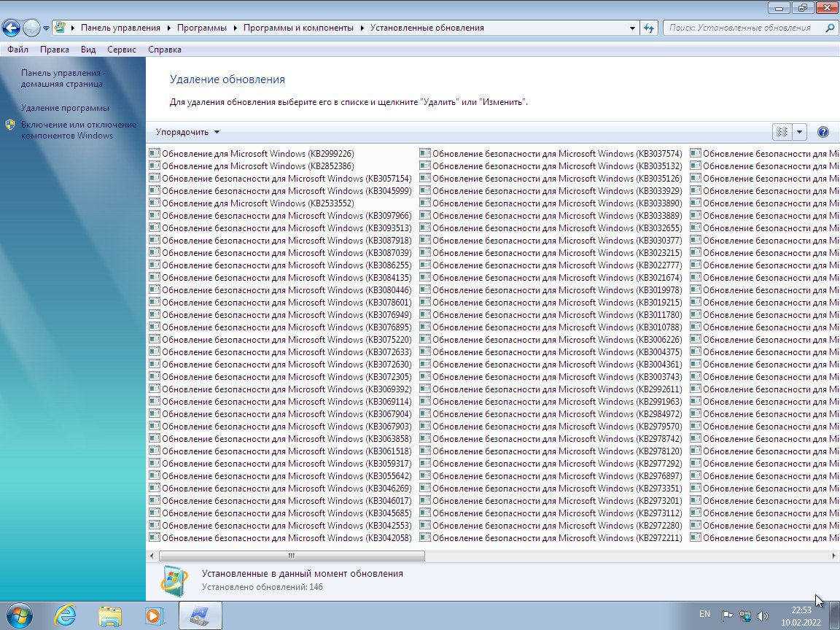Select security update KB3033929
This screenshot has width=840, height=630.
coord(551,191)
